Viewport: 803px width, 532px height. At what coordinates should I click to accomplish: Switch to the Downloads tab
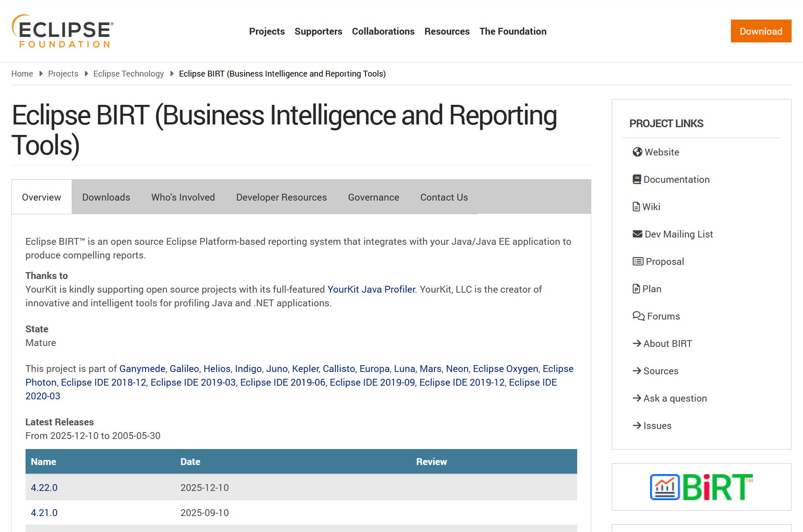point(106,197)
